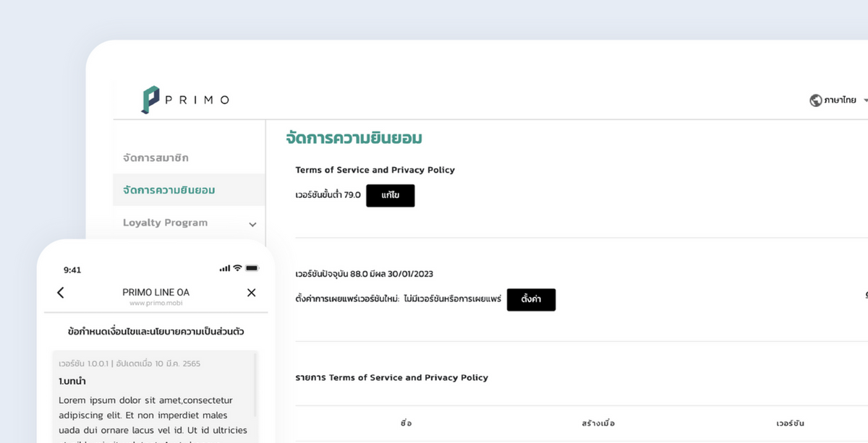The image size is (868, 443).
Task: Tap the back arrow in mobile header
Action: point(61,293)
